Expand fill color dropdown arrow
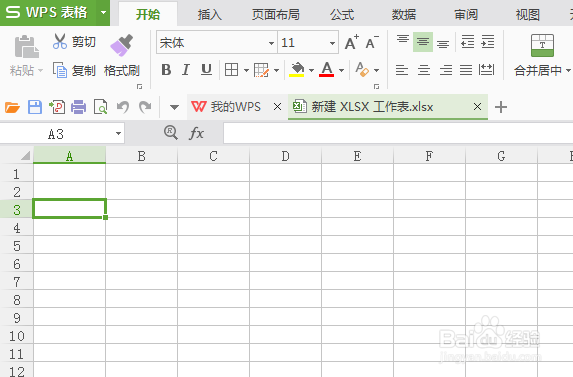Screen dimensions: 573x377 (x=311, y=70)
